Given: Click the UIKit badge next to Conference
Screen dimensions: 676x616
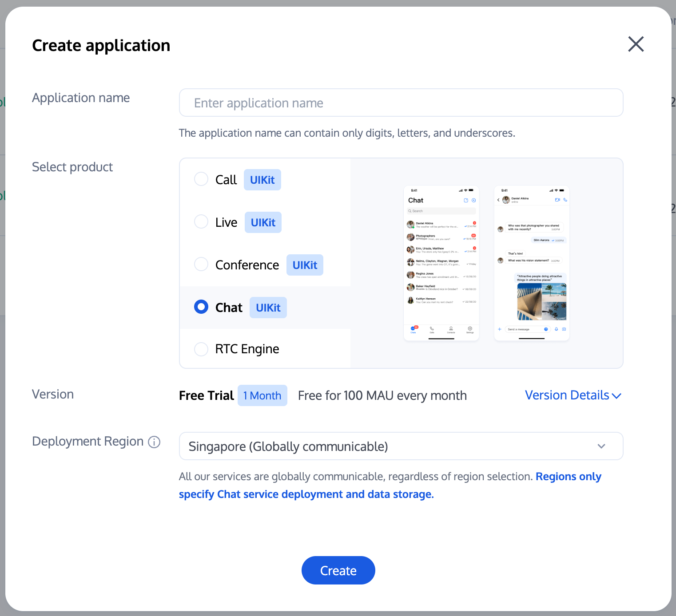Looking at the screenshot, I should (x=305, y=265).
